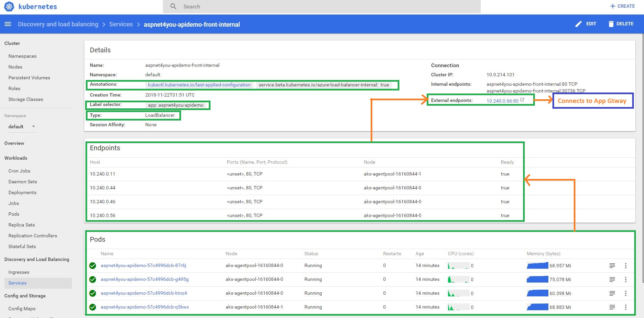This screenshot has width=644, height=318.
Task: Click green status check for pod ktnz4
Action: point(93,293)
